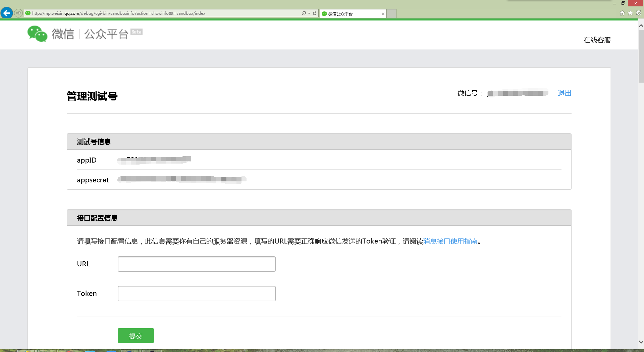644x352 pixels.
Task: Click the address bar URL text
Action: click(x=119, y=13)
